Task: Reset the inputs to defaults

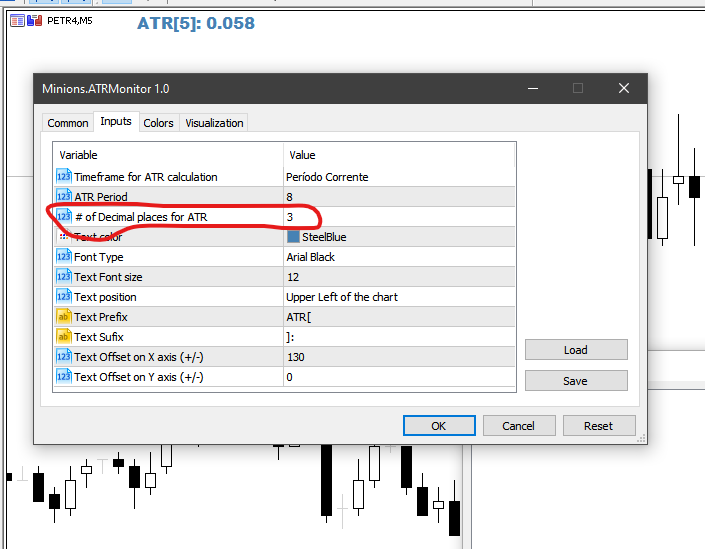Action: pos(598,425)
